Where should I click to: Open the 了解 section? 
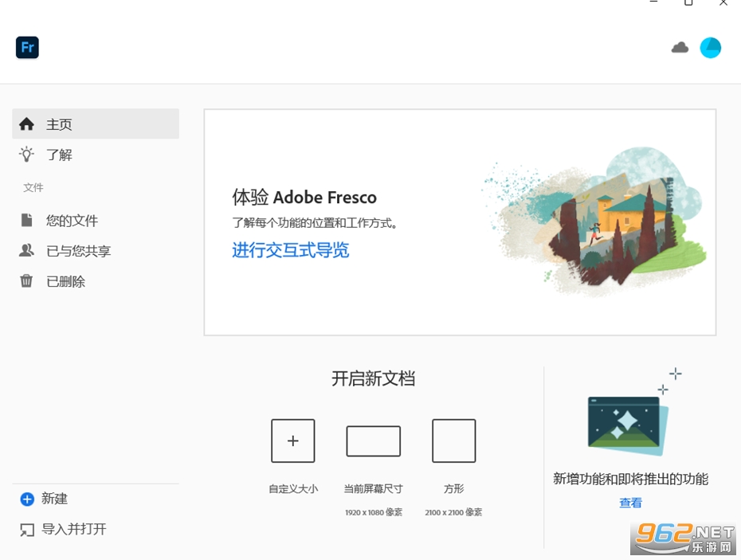(96, 155)
